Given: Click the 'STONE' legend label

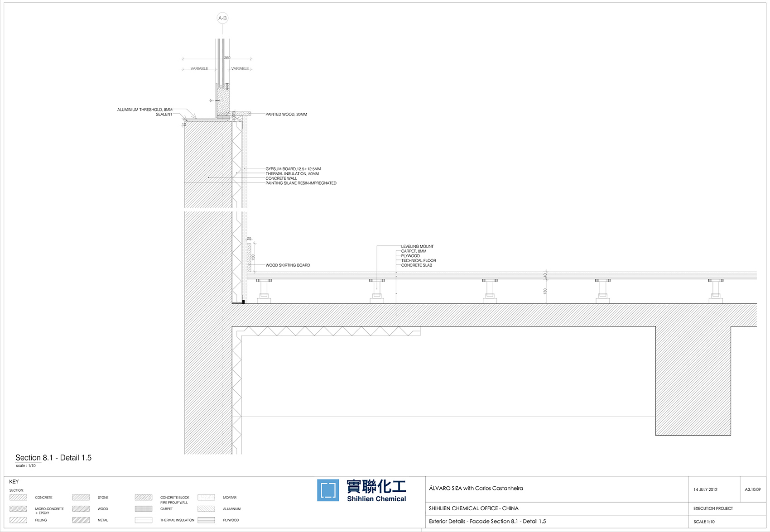Looking at the screenshot, I should pyautogui.click(x=103, y=498).
